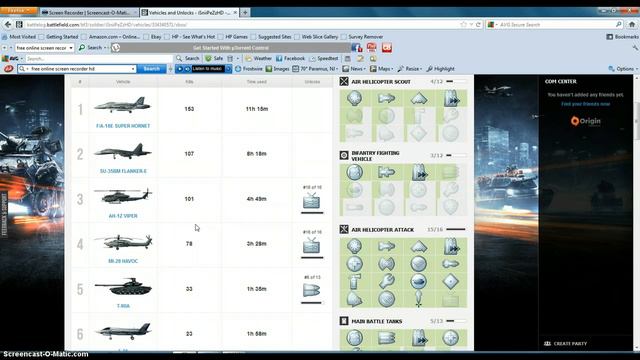Viewport: 640px width, 360px height.
Task: Open the HP Games bookmark
Action: 232,37
